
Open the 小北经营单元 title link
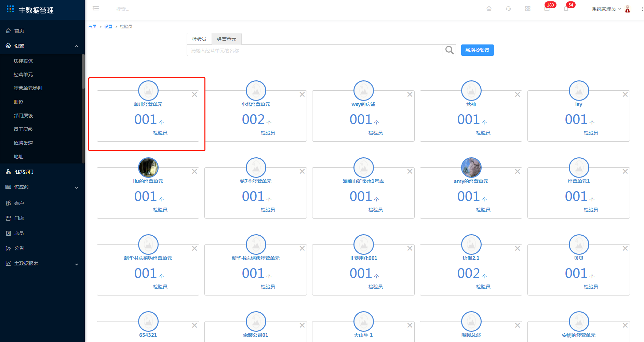256,104
